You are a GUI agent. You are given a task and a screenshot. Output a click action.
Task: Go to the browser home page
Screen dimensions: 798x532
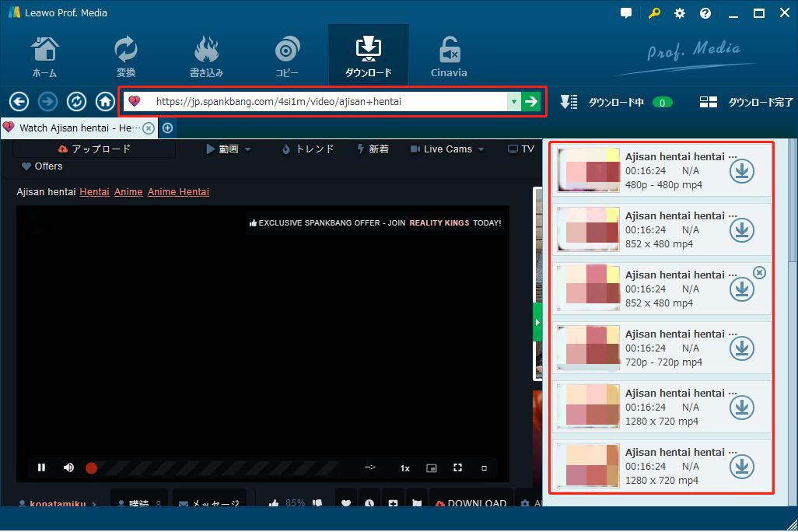pyautogui.click(x=105, y=102)
